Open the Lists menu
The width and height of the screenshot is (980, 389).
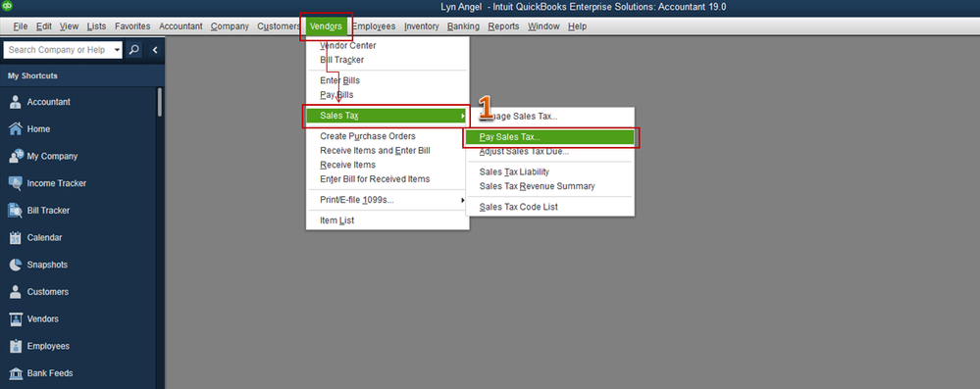pos(96,26)
